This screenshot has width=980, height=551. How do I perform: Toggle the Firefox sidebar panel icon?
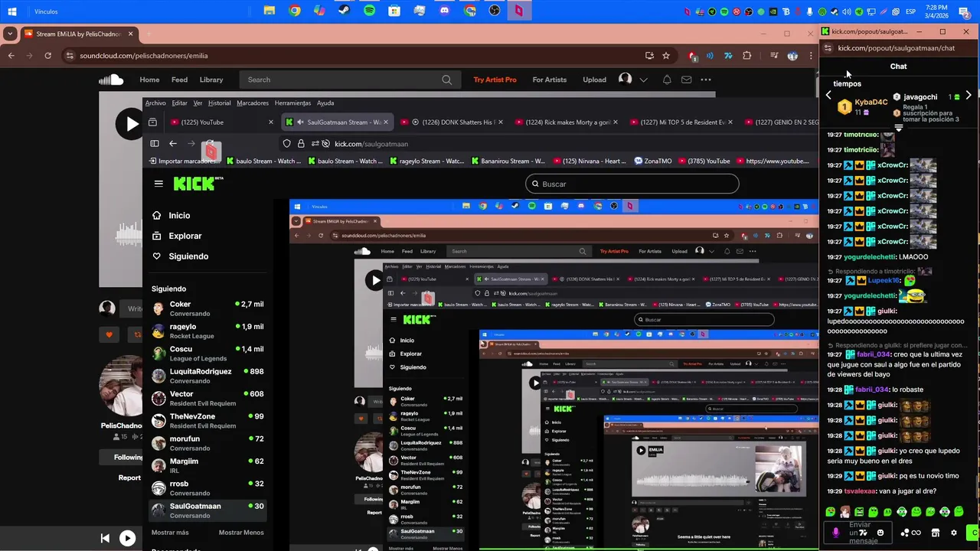(x=155, y=143)
